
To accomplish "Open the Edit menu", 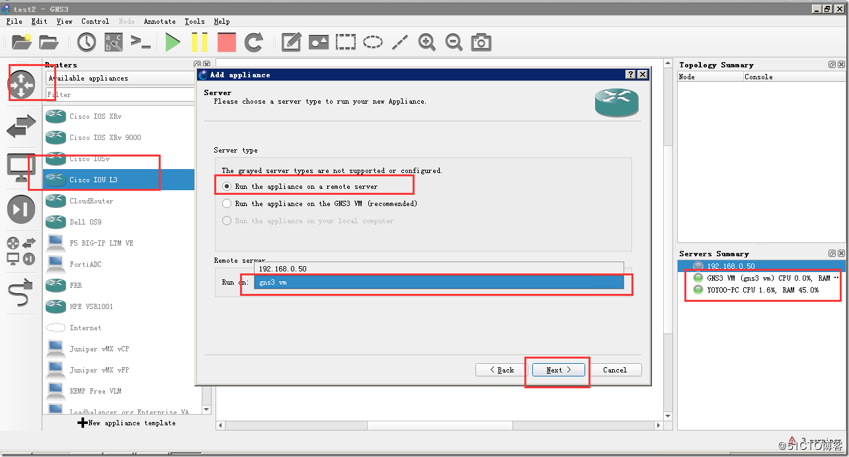I will point(39,21).
